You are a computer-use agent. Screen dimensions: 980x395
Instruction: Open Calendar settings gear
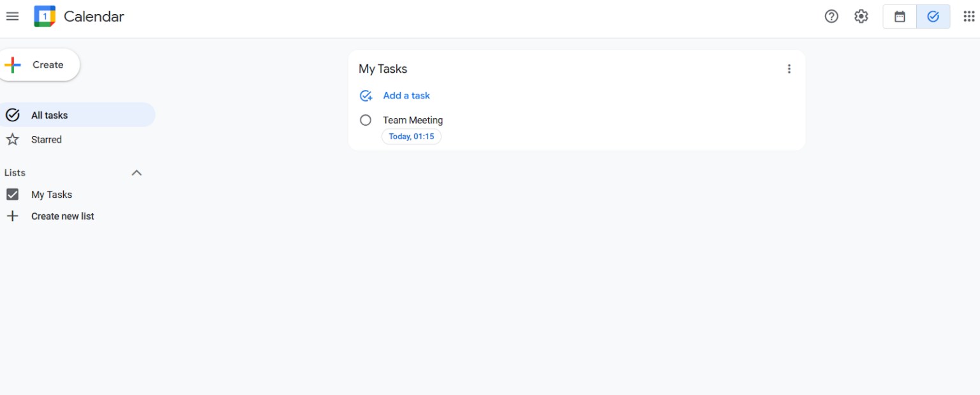coord(861,16)
